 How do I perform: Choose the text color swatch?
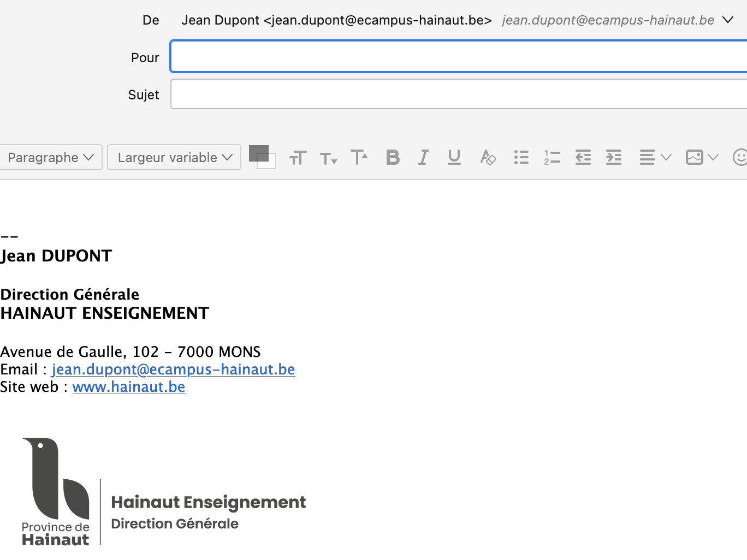click(x=258, y=153)
